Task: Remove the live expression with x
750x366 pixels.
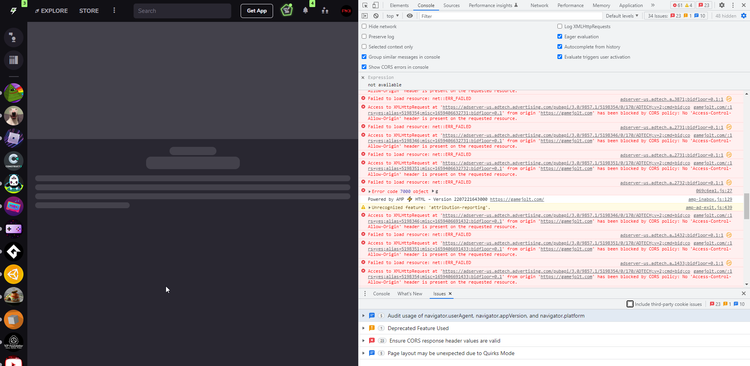Action: 363,78
